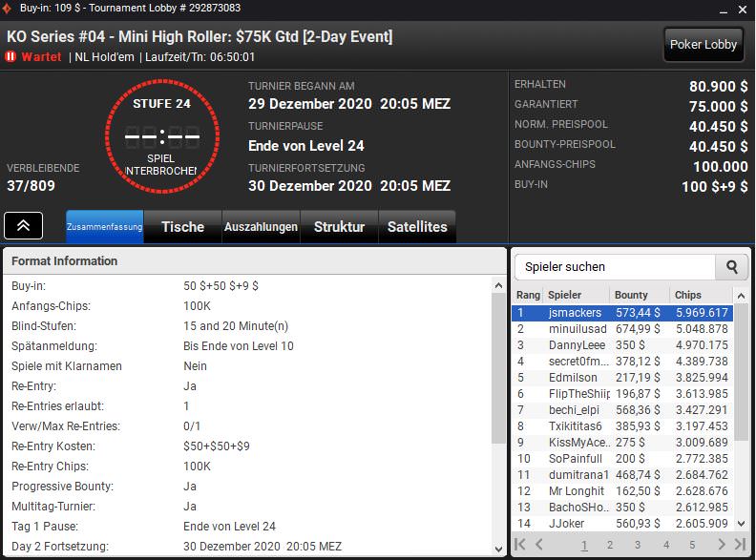Go to the first page of players
The width and height of the screenshot is (756, 560).
pos(521,545)
